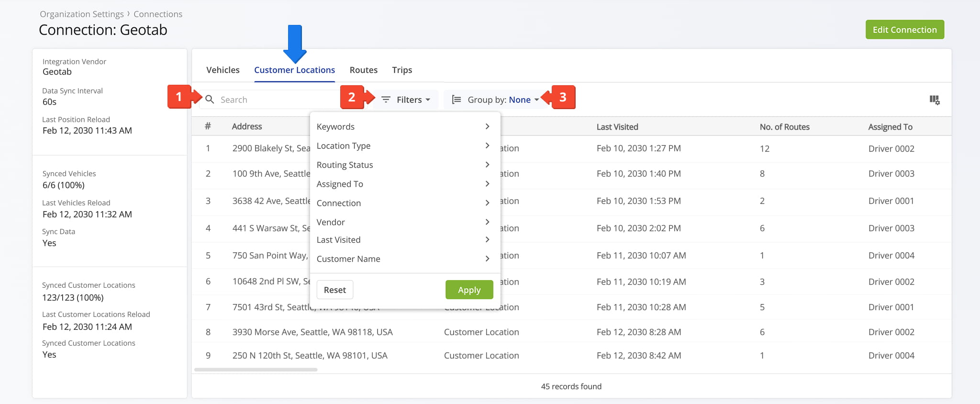Click Driver 0002 in row 1
Viewport: 980px width, 404px height.
tap(891, 149)
